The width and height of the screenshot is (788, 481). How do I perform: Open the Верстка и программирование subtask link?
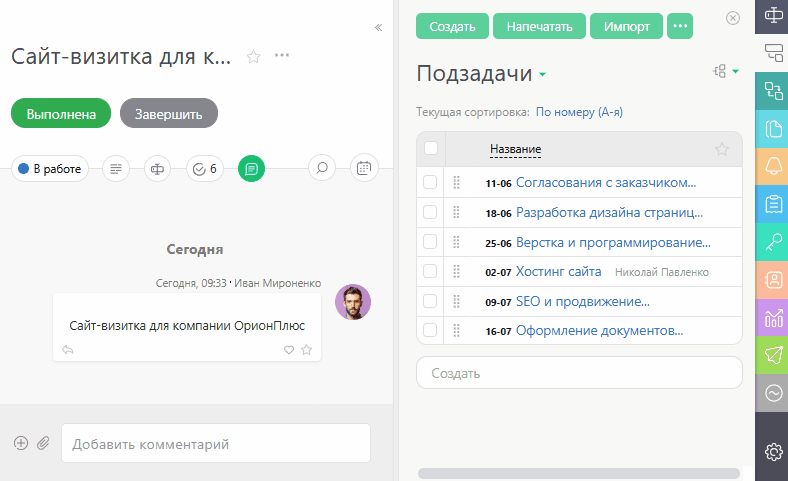click(613, 242)
